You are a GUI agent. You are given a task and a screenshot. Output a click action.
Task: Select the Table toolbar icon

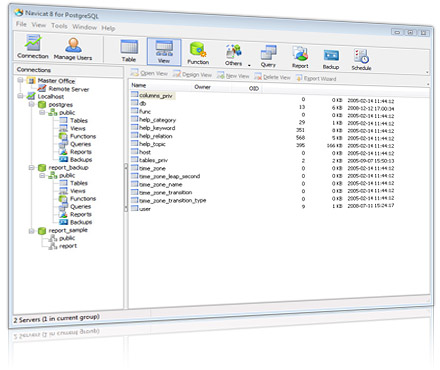(129, 51)
